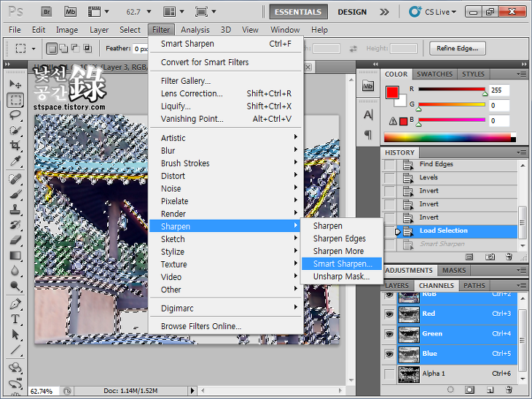This screenshot has width=532, height=399.
Task: Open the Blur submenu item
Action: (225, 150)
